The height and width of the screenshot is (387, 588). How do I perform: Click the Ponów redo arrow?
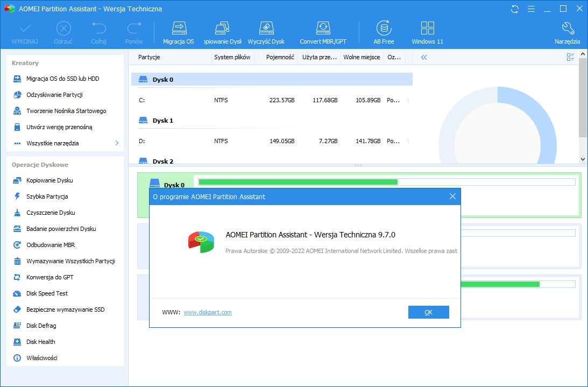tap(134, 28)
